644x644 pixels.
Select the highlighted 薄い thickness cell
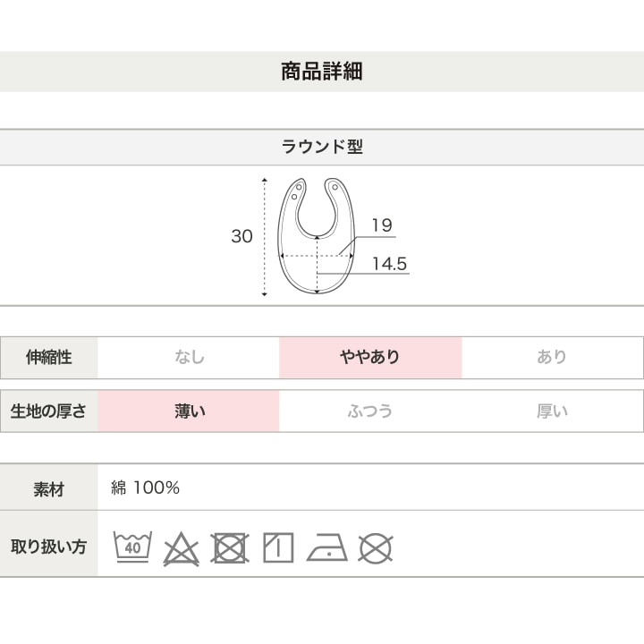pyautogui.click(x=189, y=411)
